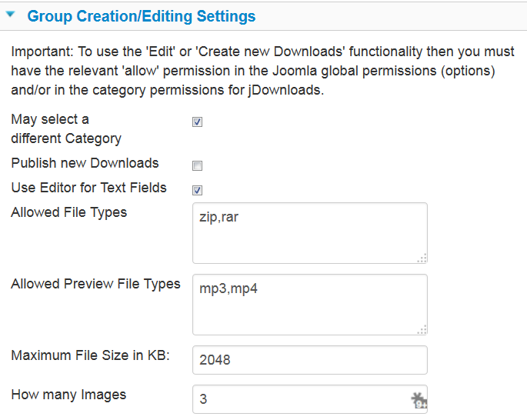Click the gear icon in How many Images field
This screenshot has width=527, height=420.
pos(419,401)
